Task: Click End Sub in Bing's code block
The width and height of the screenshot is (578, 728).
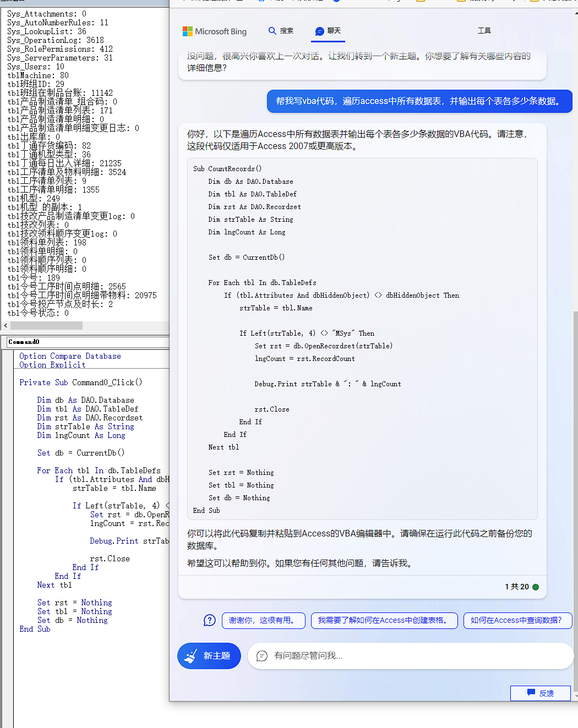Action: tap(206, 511)
